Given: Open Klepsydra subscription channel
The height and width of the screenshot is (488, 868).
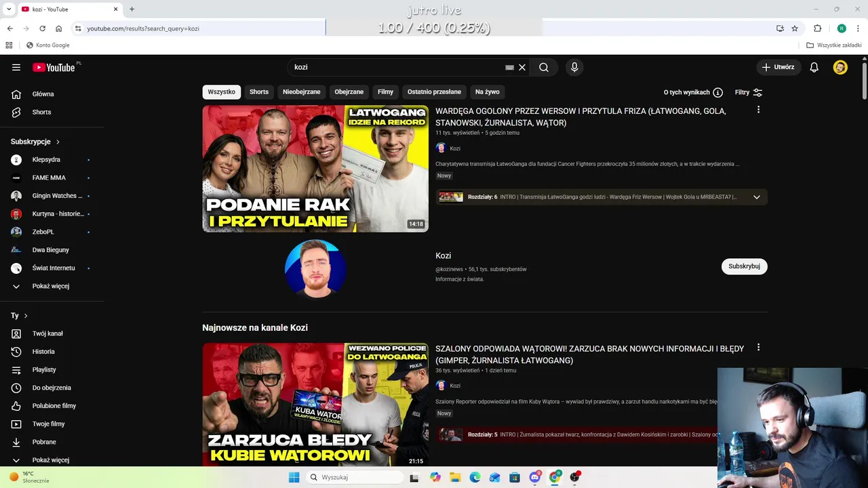Looking at the screenshot, I should pos(52,159).
